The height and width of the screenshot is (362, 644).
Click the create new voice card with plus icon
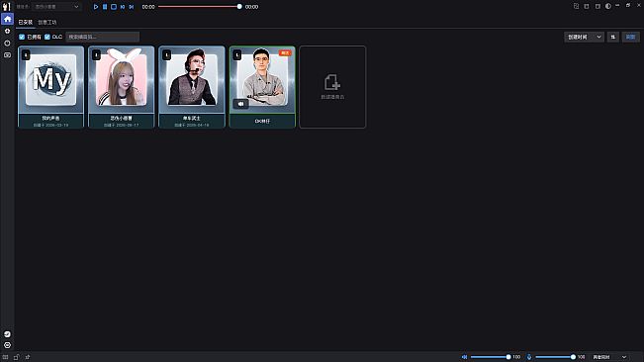coord(332,87)
